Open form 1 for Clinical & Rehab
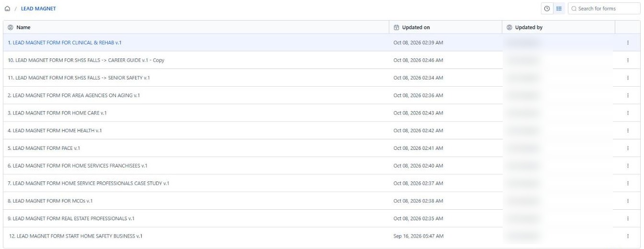The width and height of the screenshot is (644, 249). tap(65, 43)
